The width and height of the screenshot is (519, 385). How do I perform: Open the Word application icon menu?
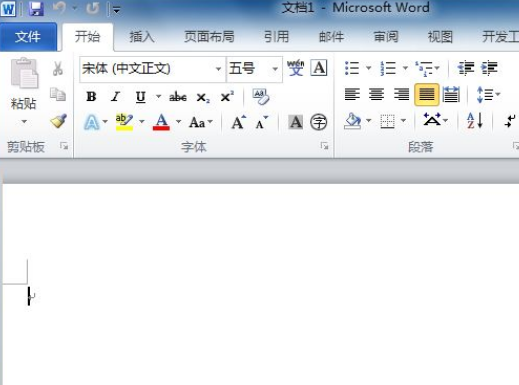pyautogui.click(x=8, y=8)
